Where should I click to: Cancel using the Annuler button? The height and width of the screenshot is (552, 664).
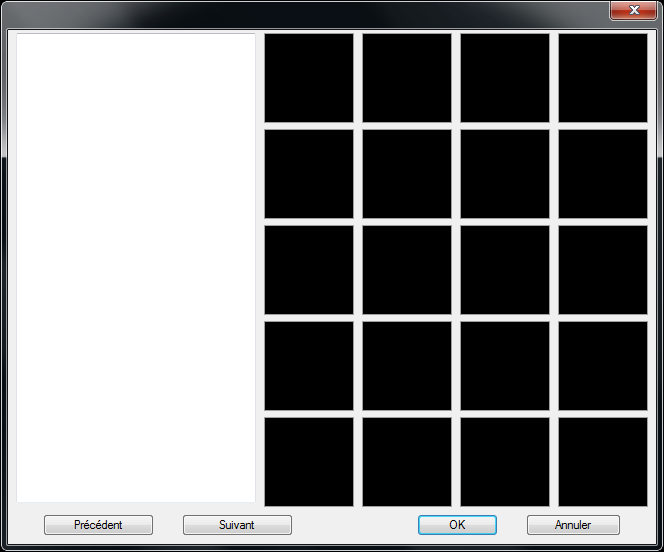(573, 525)
